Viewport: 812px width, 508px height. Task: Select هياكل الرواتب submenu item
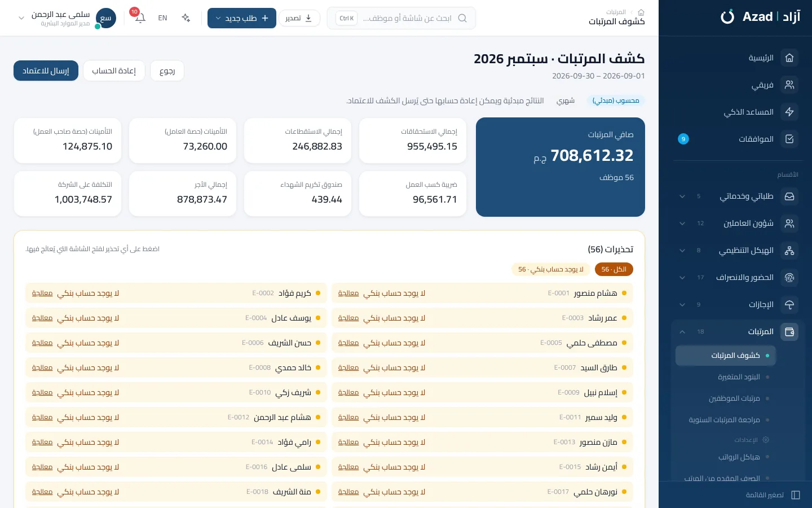[726, 457]
